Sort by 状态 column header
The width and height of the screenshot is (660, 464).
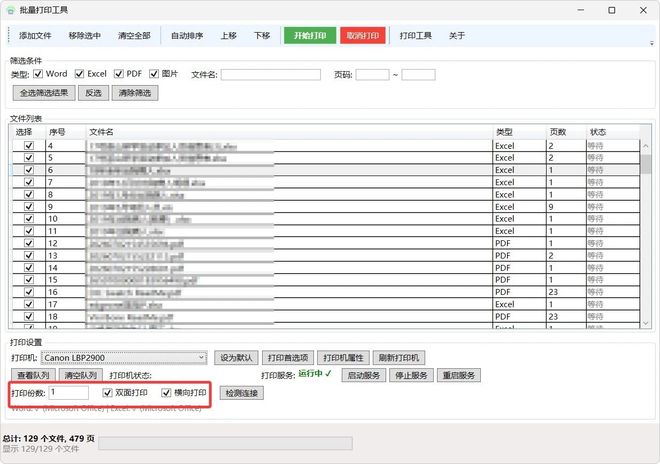coord(613,132)
